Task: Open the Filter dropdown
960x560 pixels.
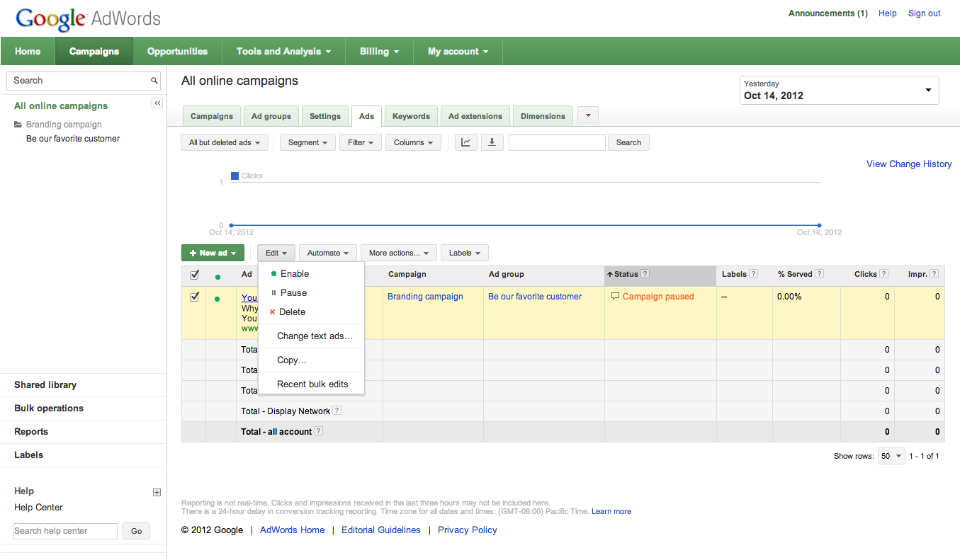Action: [x=361, y=142]
